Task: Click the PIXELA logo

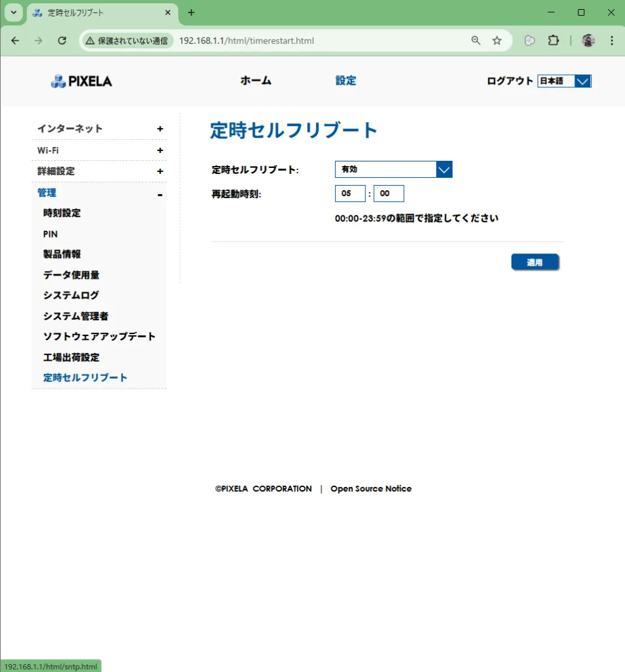Action: [x=81, y=81]
